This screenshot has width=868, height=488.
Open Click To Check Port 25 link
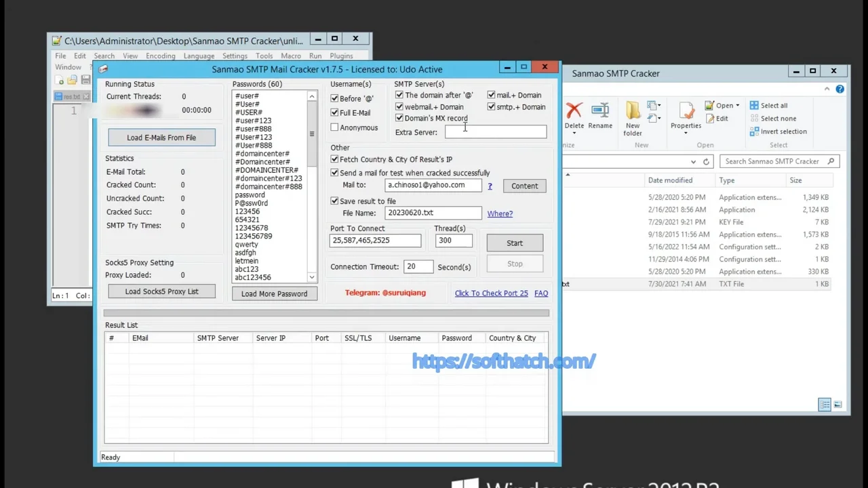point(491,293)
